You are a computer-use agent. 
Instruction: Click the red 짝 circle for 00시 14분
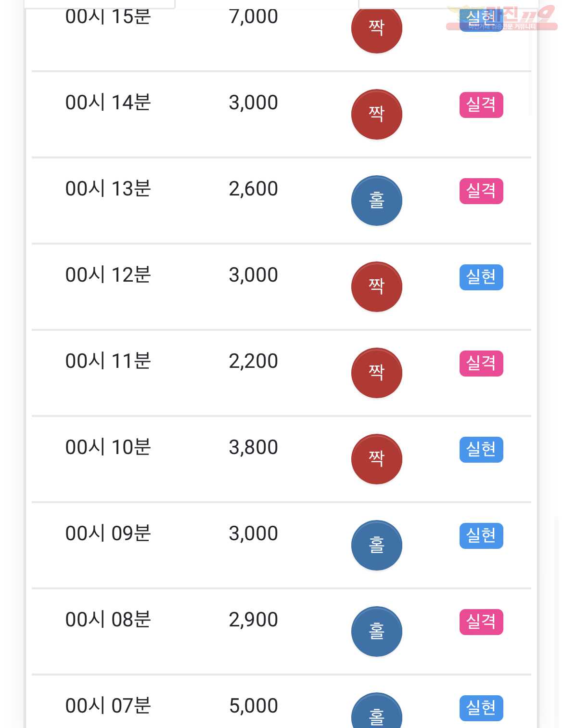(x=377, y=115)
